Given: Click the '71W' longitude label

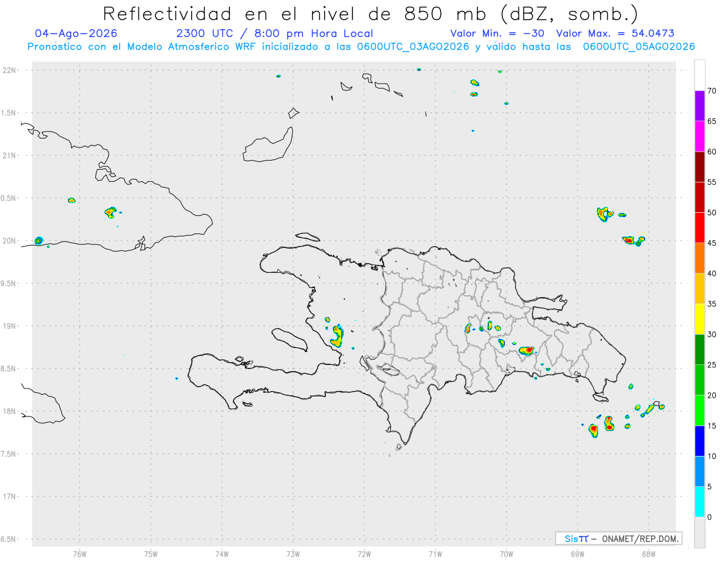Looking at the screenshot, I should click(435, 554).
